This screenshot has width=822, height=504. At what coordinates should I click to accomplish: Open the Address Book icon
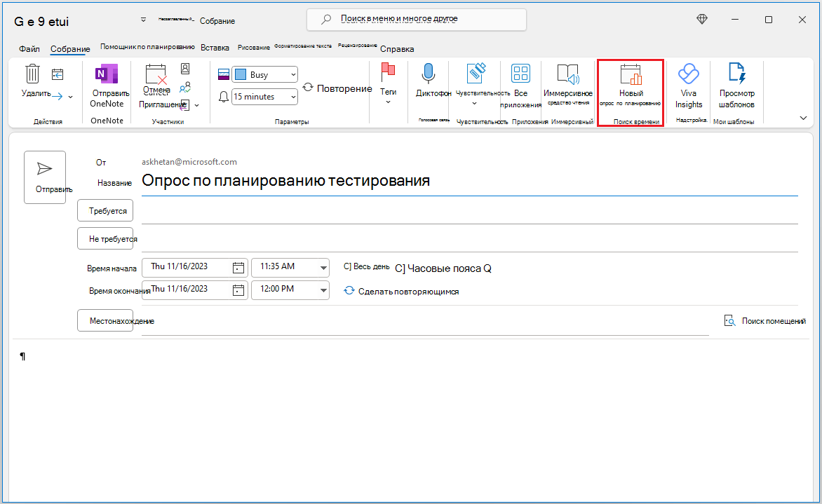pyautogui.click(x=185, y=69)
